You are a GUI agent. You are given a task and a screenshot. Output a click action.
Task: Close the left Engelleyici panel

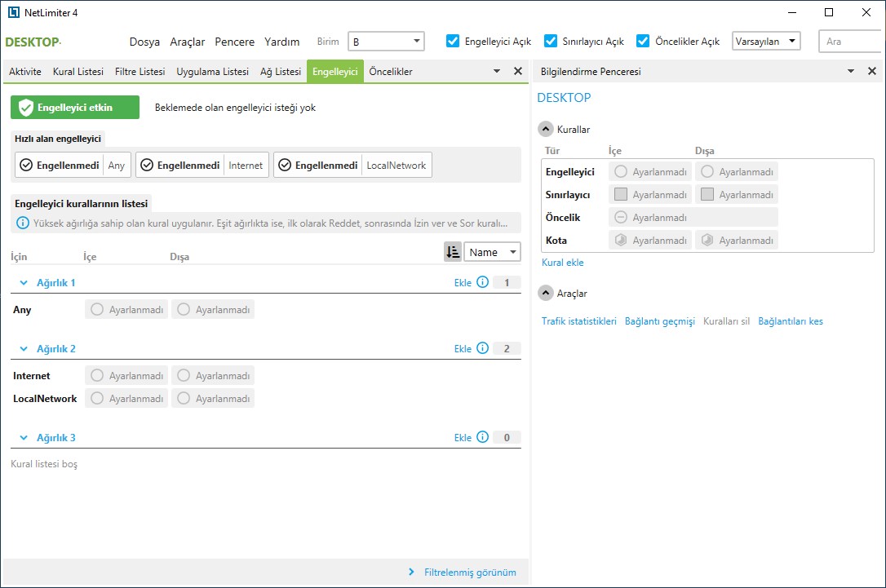pos(517,71)
